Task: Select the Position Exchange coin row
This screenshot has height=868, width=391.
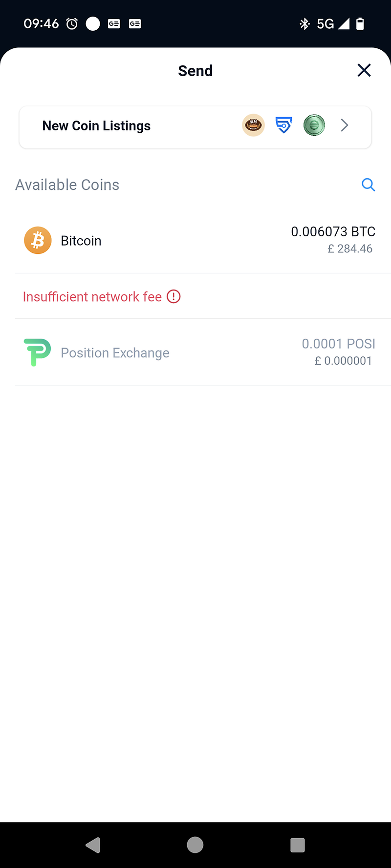Action: (115, 353)
